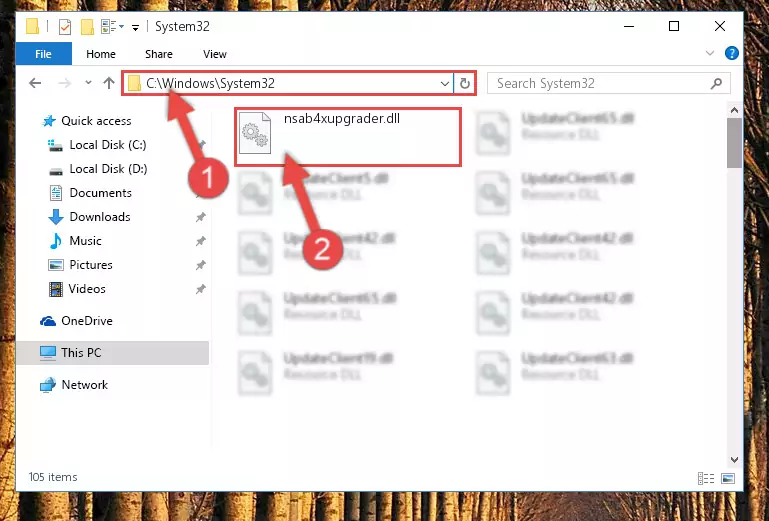Open the Help question mark icon
The image size is (769, 521).
point(731,53)
